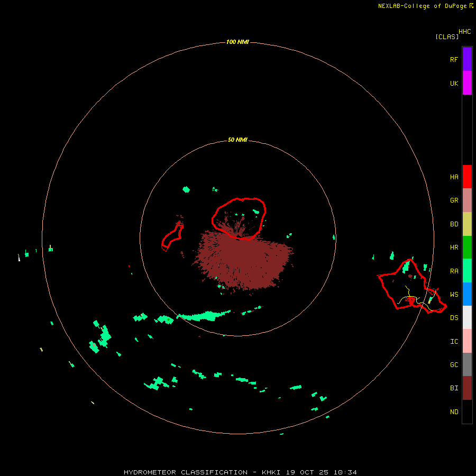This screenshot has height=476, width=476.
Task: Click the 'WS' legend label
Action: [x=454, y=295]
